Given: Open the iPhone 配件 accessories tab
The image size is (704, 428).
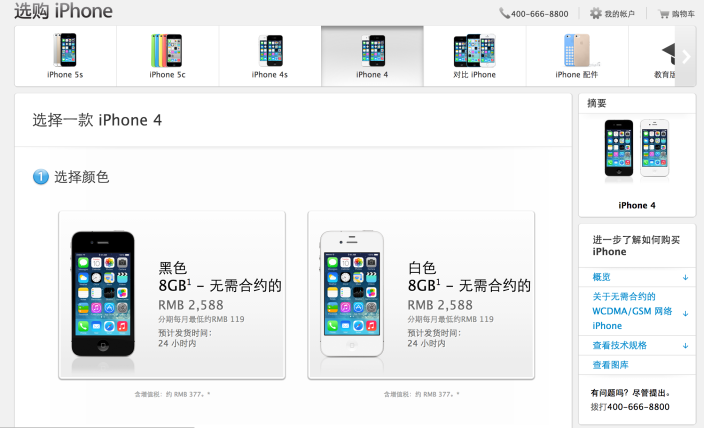Looking at the screenshot, I should [x=577, y=56].
